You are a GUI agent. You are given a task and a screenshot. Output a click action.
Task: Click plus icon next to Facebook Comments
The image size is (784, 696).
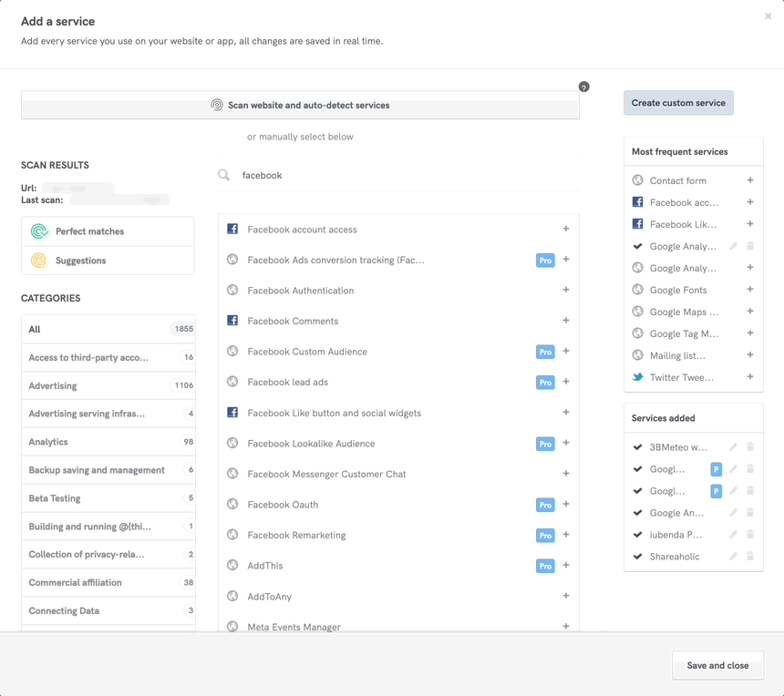pos(566,321)
